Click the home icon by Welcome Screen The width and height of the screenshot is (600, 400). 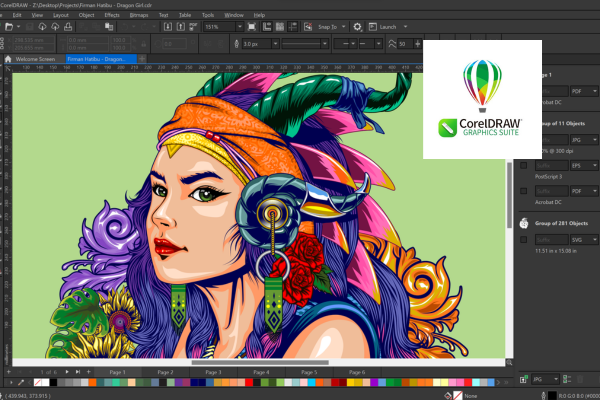[8, 59]
